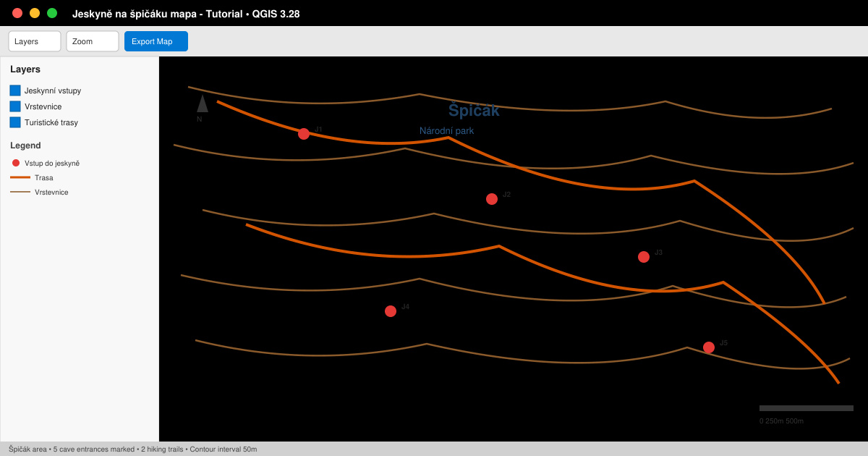Select the Turistické trasy layer name
Screen dimensions: 868x456
click(51, 122)
